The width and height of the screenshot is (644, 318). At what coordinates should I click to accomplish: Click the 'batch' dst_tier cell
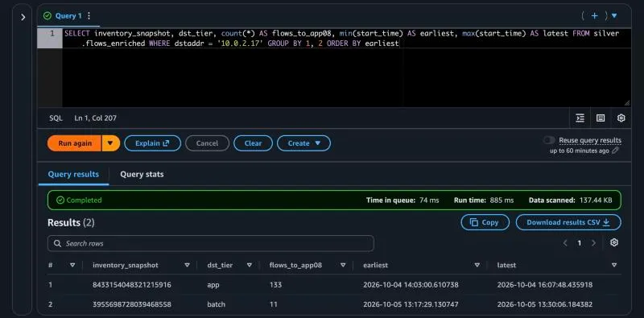point(216,304)
